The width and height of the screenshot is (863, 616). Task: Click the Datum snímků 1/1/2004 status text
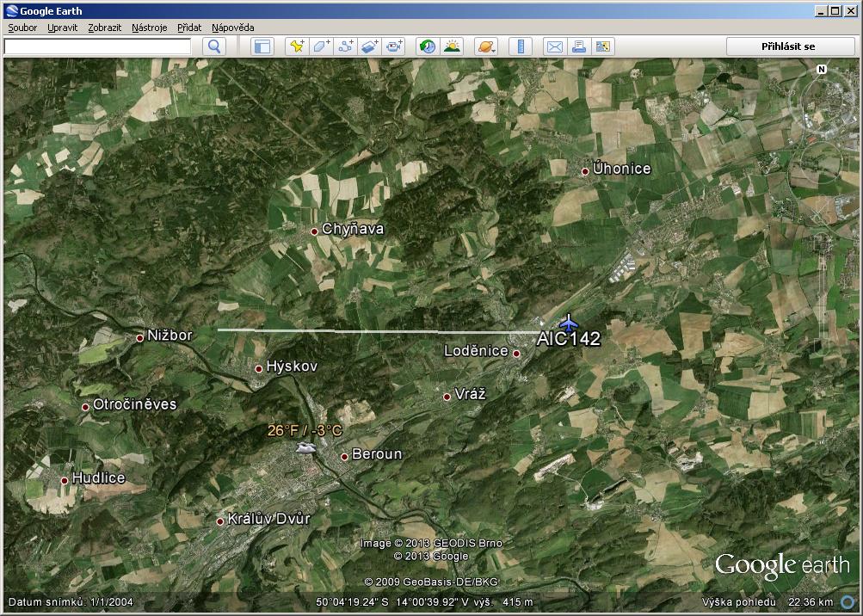coord(71,602)
